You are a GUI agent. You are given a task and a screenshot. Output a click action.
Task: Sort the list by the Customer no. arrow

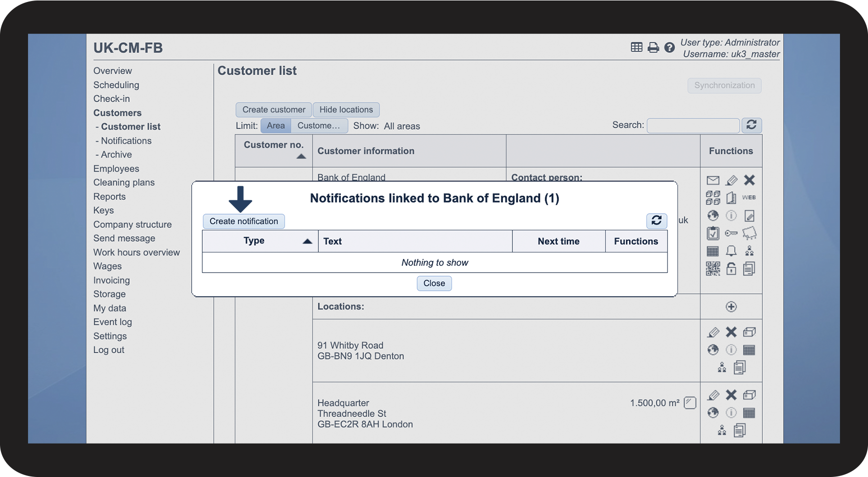click(x=301, y=157)
